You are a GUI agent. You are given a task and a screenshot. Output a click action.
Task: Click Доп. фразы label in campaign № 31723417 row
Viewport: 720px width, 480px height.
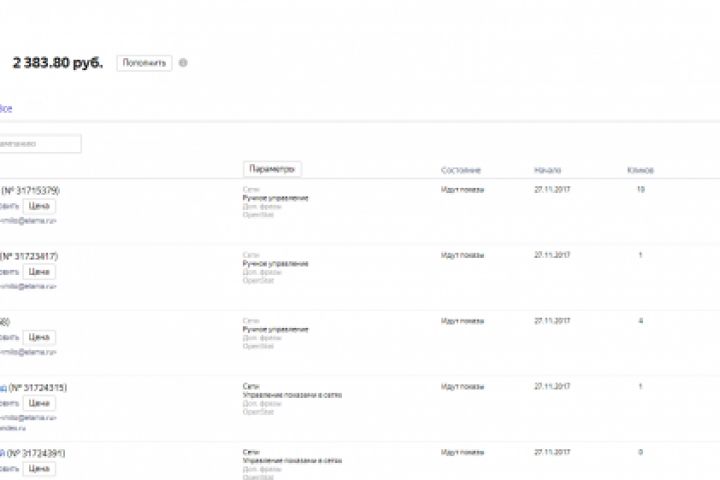(x=262, y=272)
